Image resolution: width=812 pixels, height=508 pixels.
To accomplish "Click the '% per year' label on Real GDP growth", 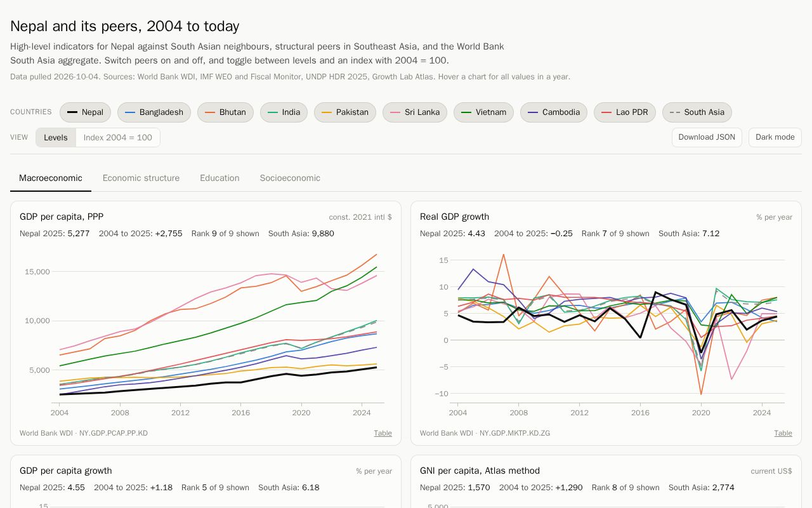I will point(774,217).
